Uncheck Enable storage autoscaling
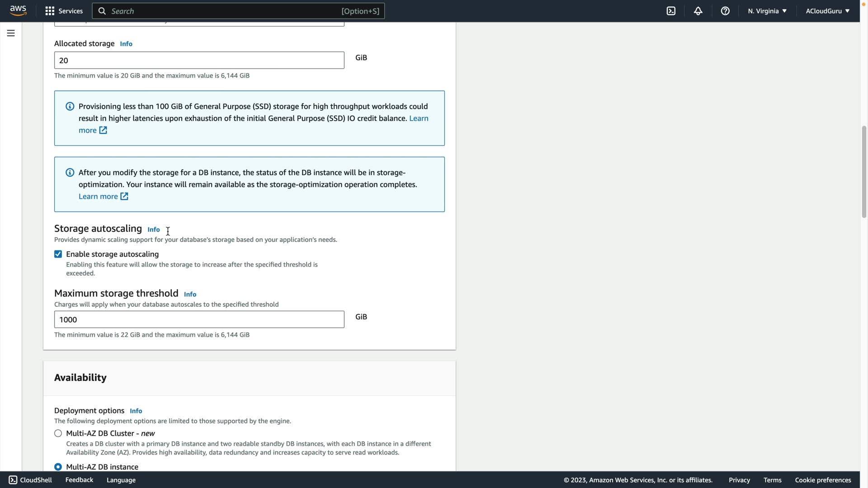868x488 pixels. pos(58,254)
